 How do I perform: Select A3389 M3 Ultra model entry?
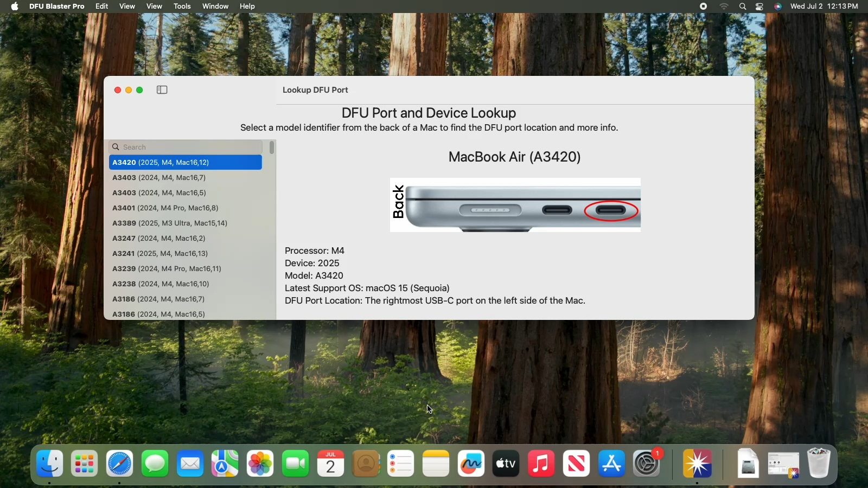170,223
